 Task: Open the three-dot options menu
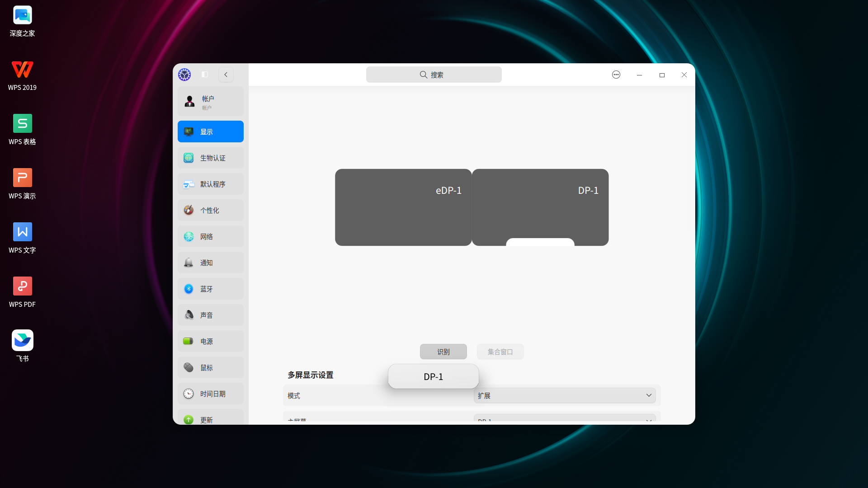pos(616,75)
